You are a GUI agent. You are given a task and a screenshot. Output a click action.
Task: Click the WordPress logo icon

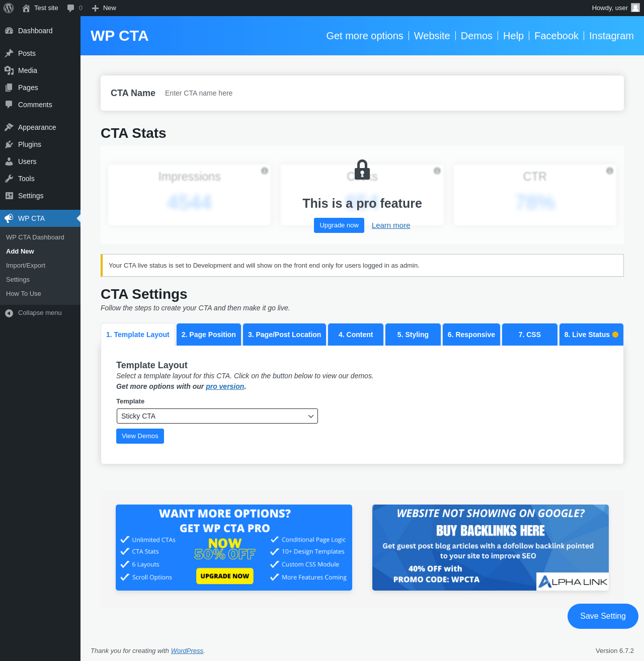(9, 8)
